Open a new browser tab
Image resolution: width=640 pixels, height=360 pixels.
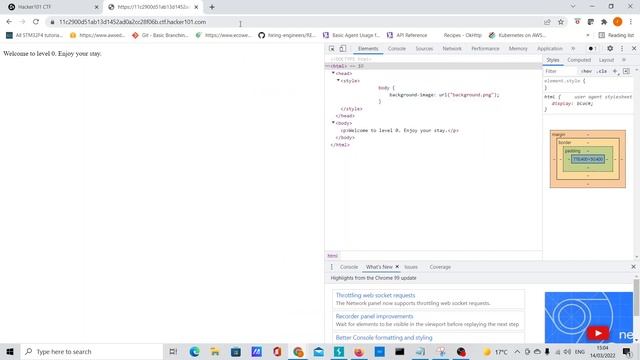pos(212,7)
